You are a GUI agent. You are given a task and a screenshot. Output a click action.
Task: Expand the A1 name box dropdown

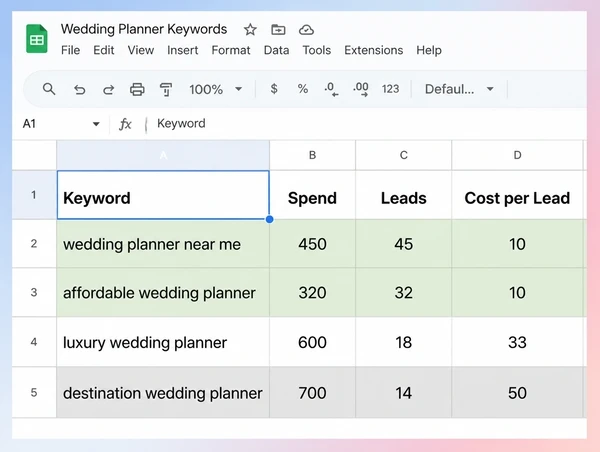click(x=96, y=124)
